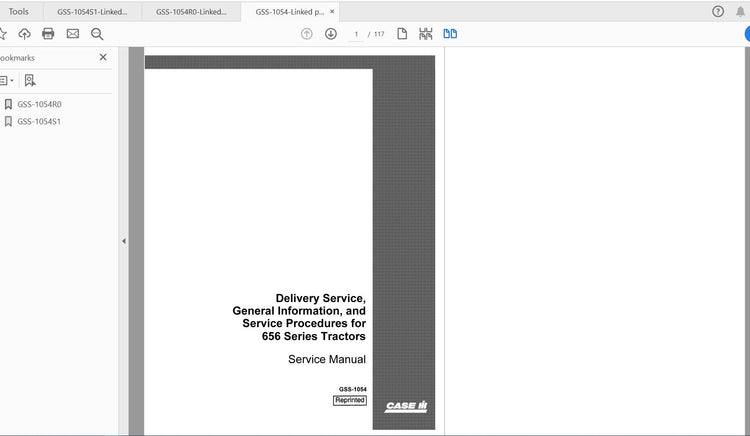Click the 'GSS-1054' text on cover
This screenshot has height=436, width=750.
click(x=353, y=389)
